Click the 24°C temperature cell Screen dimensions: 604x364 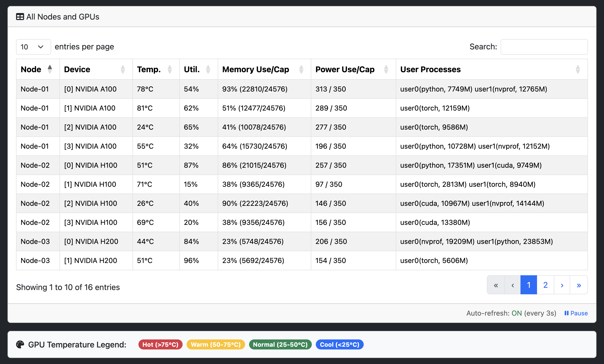(x=156, y=127)
